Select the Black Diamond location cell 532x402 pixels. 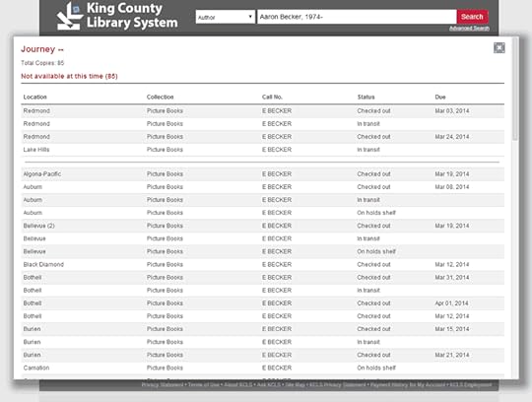[x=43, y=265]
